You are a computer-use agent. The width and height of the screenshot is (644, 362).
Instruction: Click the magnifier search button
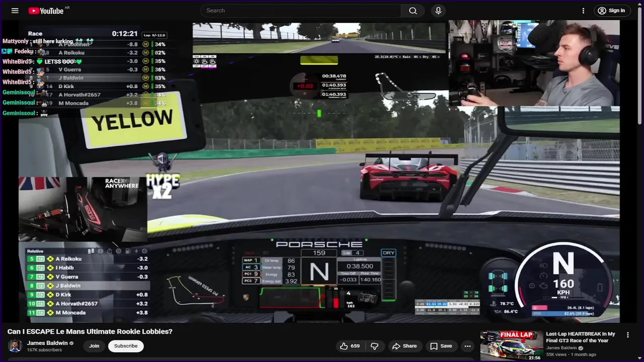pos(413,11)
